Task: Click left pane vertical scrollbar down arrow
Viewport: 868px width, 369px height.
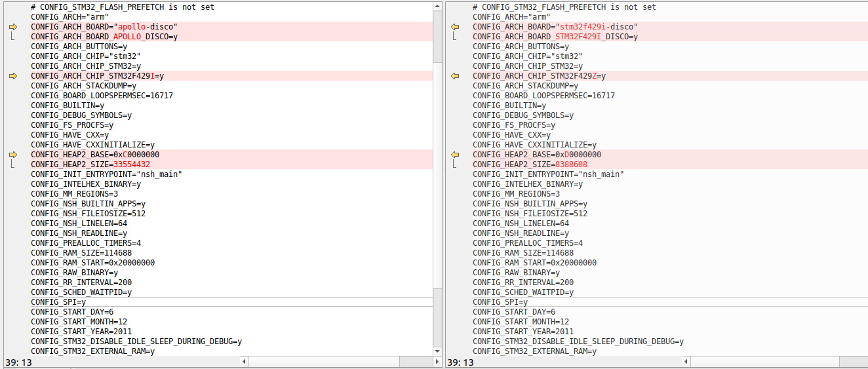Action: (x=438, y=351)
